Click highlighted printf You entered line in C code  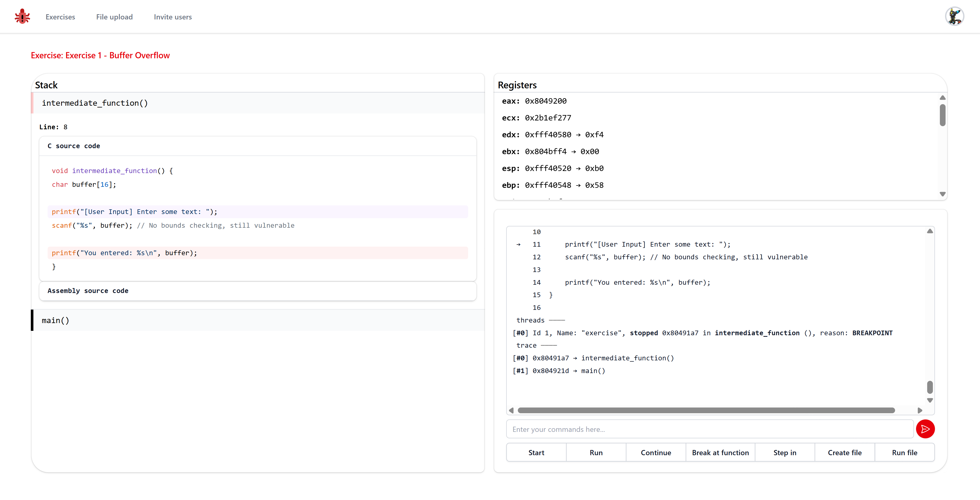point(258,253)
